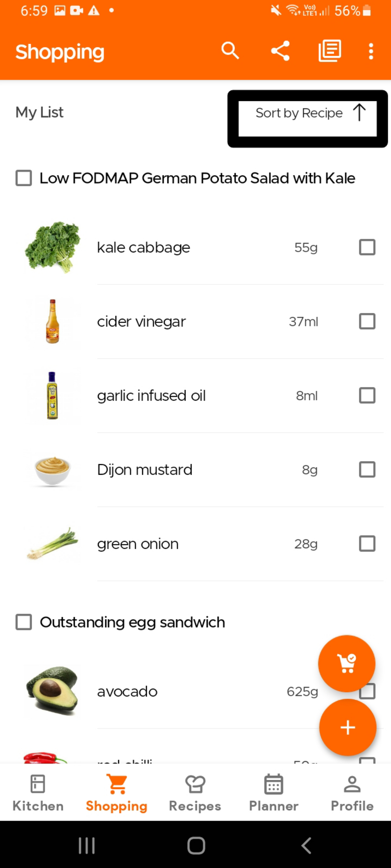The width and height of the screenshot is (391, 868).
Task: Tap the avocado thumbnail image
Action: click(52, 691)
